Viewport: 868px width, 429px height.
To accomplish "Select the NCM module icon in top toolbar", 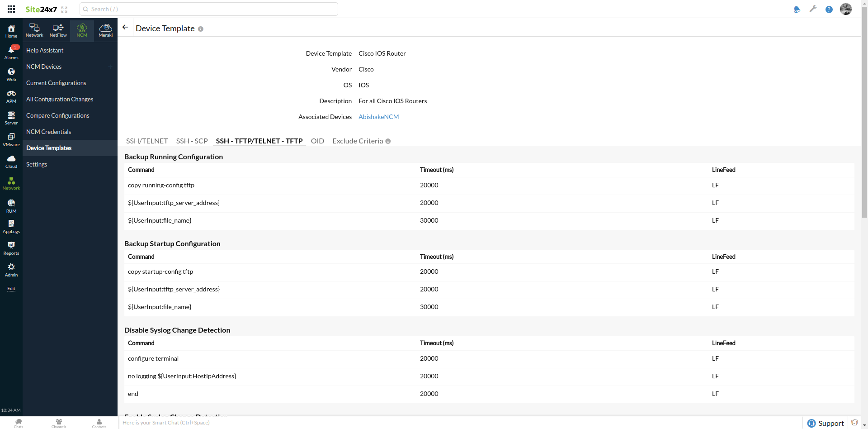I will click(x=82, y=30).
